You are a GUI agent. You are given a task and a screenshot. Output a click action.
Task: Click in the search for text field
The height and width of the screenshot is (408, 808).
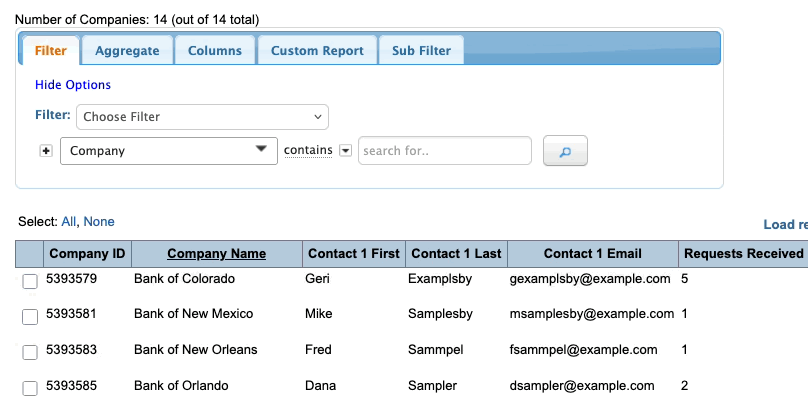click(444, 151)
